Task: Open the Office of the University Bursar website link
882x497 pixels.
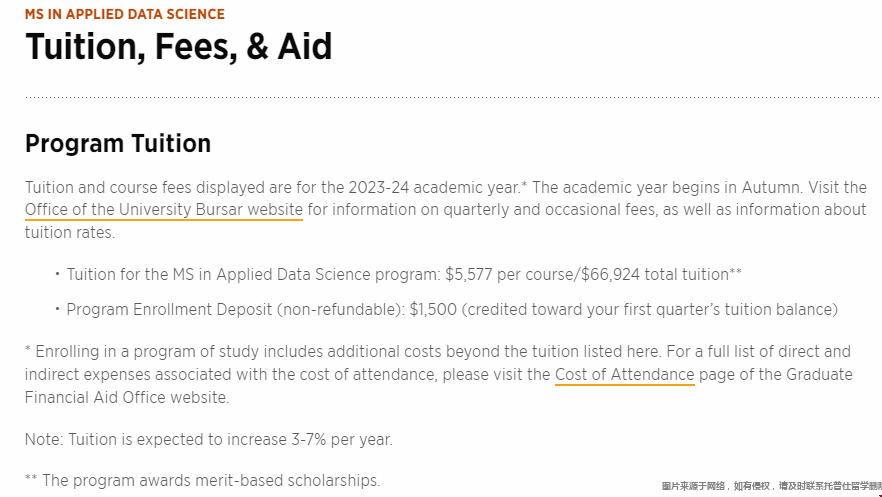Action: (x=164, y=210)
